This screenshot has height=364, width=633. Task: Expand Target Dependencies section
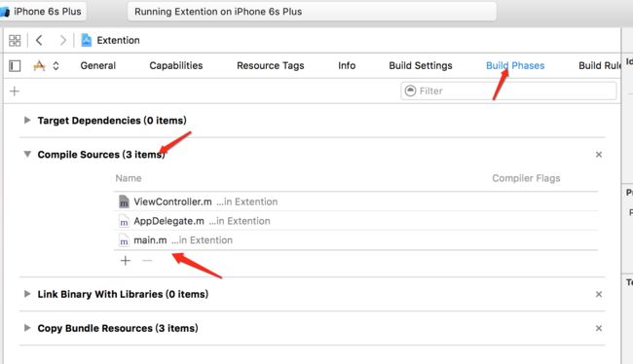[27, 120]
